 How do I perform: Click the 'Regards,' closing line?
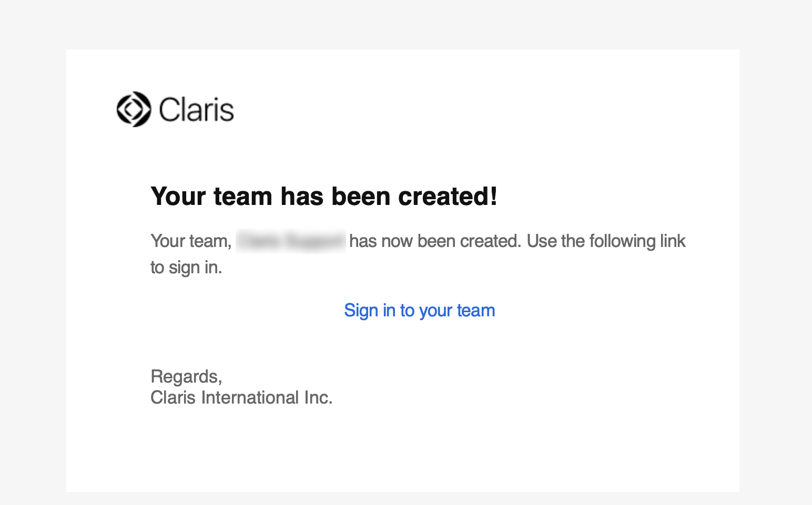click(x=186, y=377)
